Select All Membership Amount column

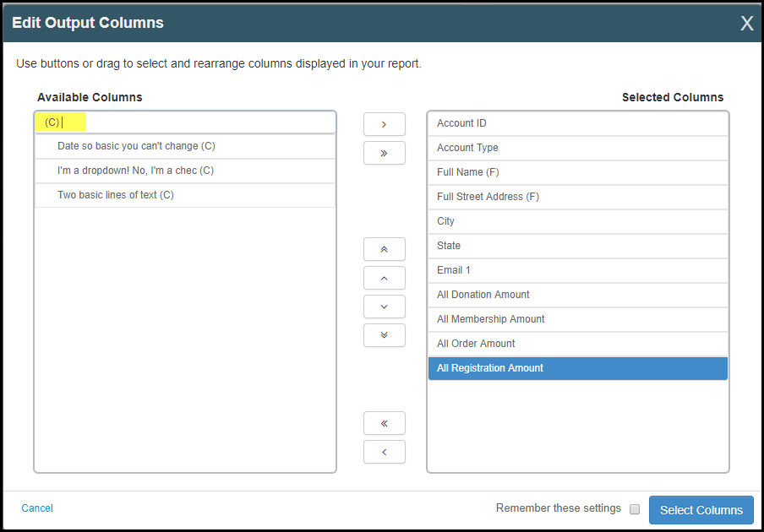tap(578, 319)
